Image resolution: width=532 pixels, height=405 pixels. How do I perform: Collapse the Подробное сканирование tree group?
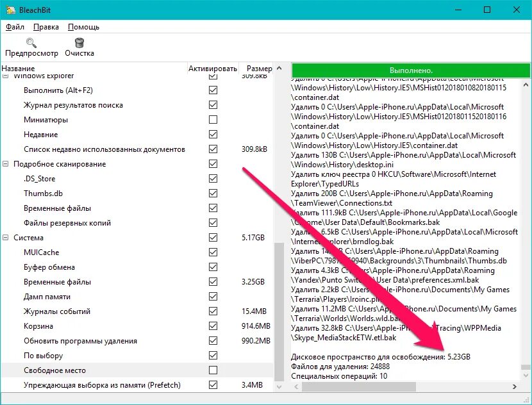(5, 164)
